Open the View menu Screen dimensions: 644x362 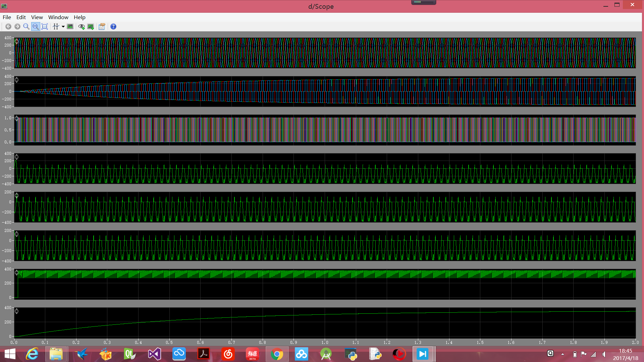37,17
